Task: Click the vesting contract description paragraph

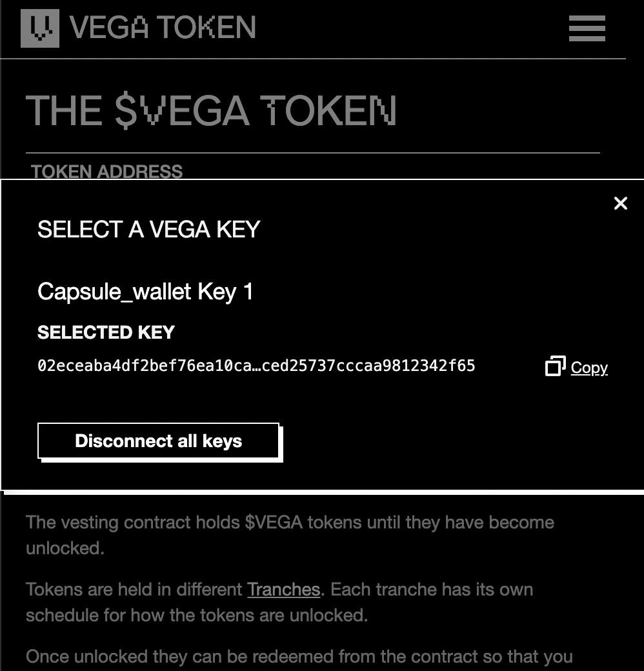Action: [x=289, y=535]
